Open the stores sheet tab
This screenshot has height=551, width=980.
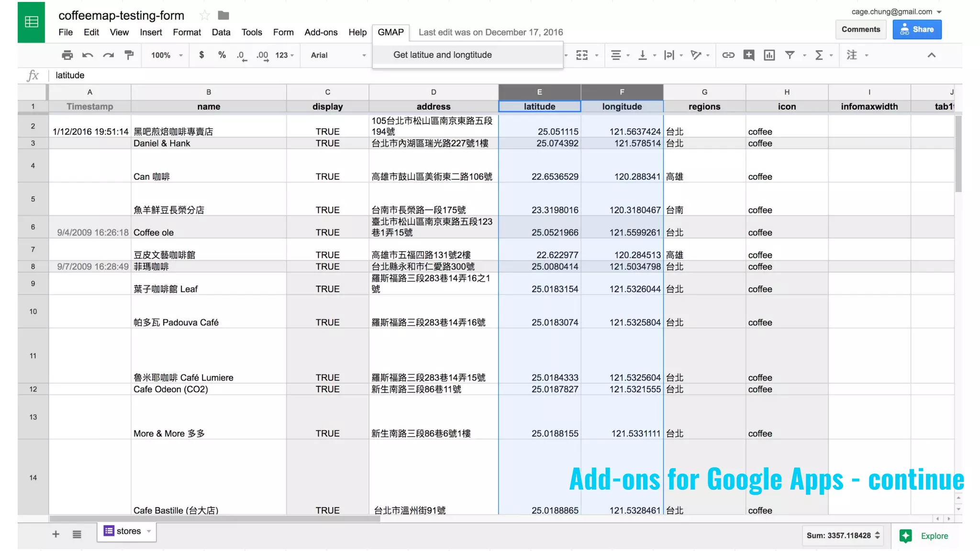(127, 531)
